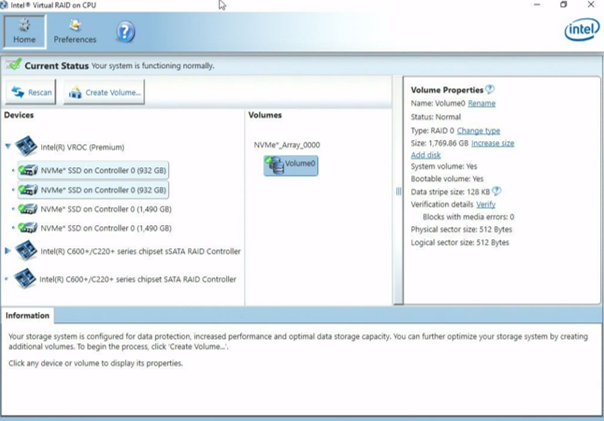
Task: Click the sSATA RAID Controller chip icon
Action: tap(26, 250)
